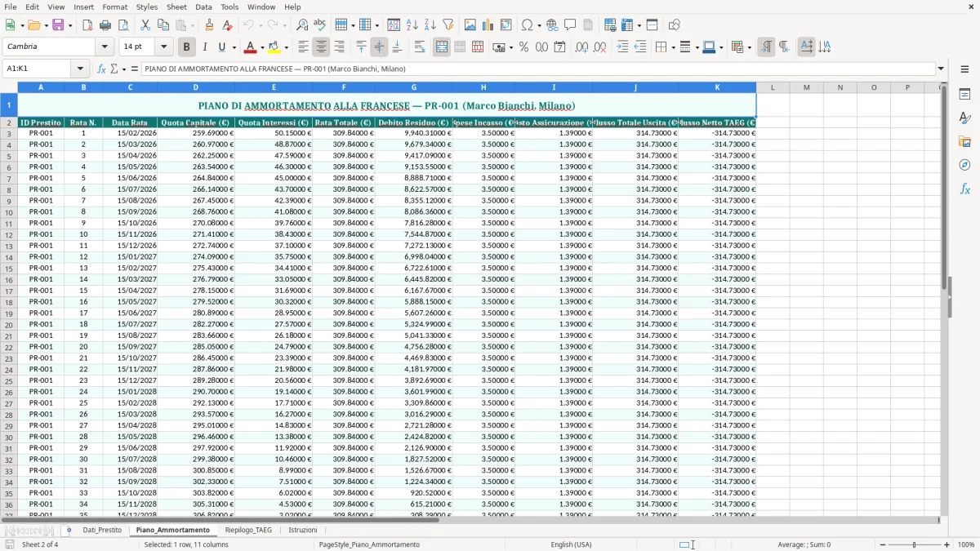Open the Borders dropdown arrow
980x551 pixels.
click(x=672, y=47)
